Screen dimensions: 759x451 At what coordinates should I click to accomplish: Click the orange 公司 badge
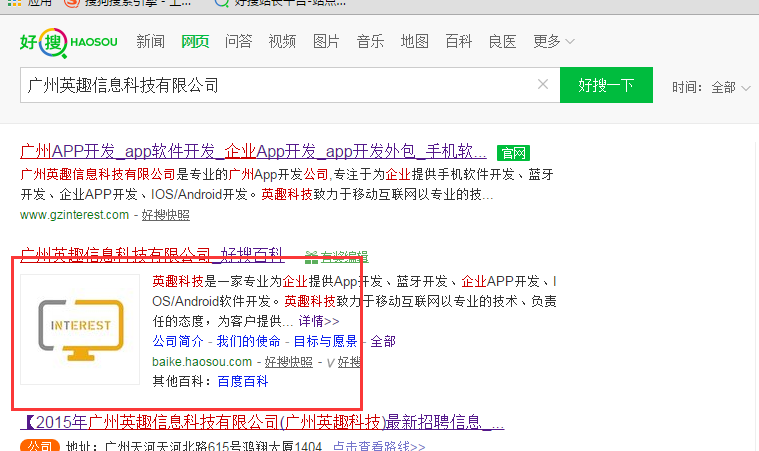point(40,446)
